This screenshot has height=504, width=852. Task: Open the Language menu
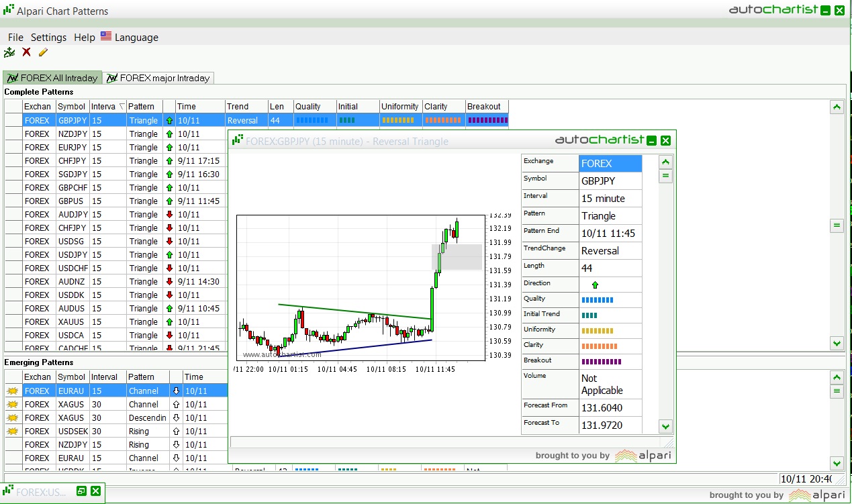pyautogui.click(x=136, y=38)
